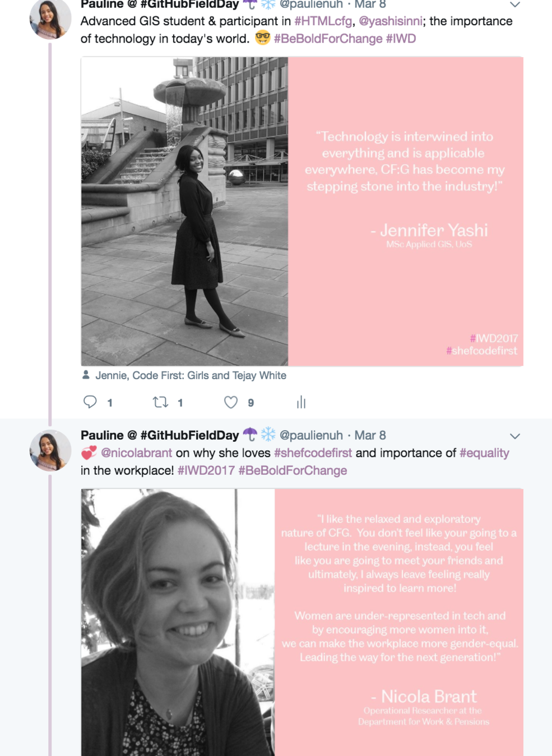
Task: Retweet the Jennifer Yashi tweet
Action: (161, 402)
